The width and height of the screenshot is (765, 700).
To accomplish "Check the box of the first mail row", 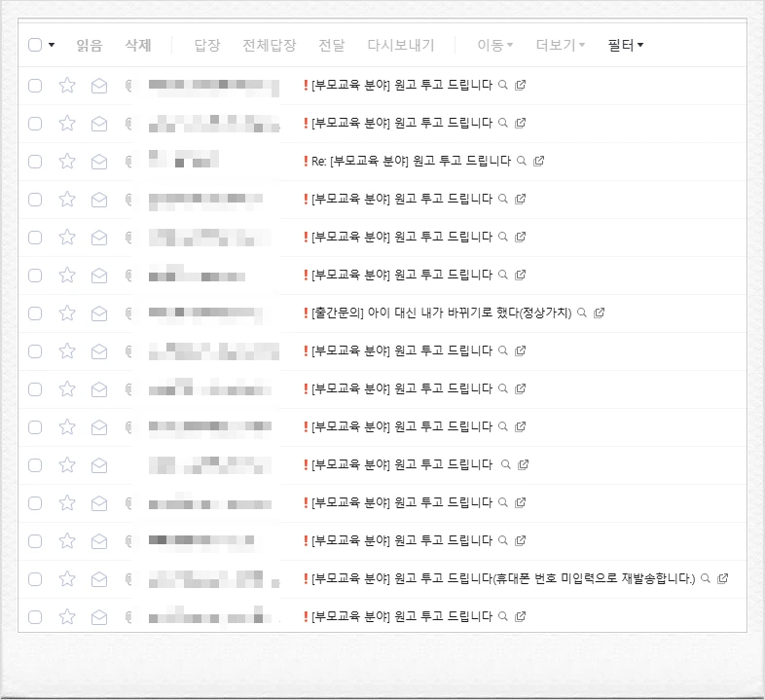I will pyautogui.click(x=35, y=86).
